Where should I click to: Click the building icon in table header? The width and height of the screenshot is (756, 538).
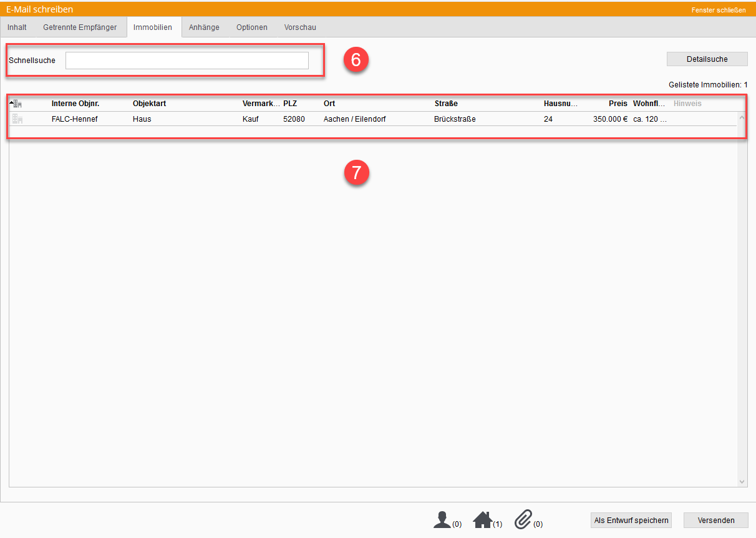[x=17, y=104]
